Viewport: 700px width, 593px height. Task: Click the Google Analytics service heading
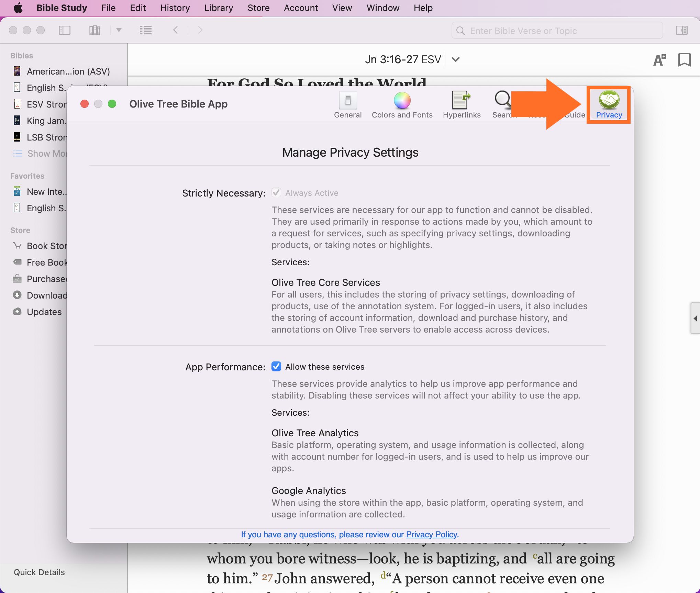tap(309, 491)
